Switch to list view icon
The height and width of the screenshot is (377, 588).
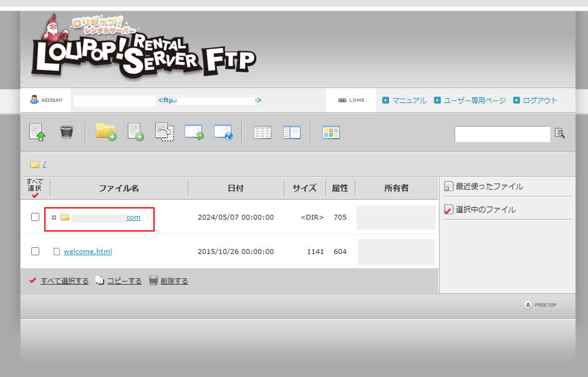coord(262,132)
